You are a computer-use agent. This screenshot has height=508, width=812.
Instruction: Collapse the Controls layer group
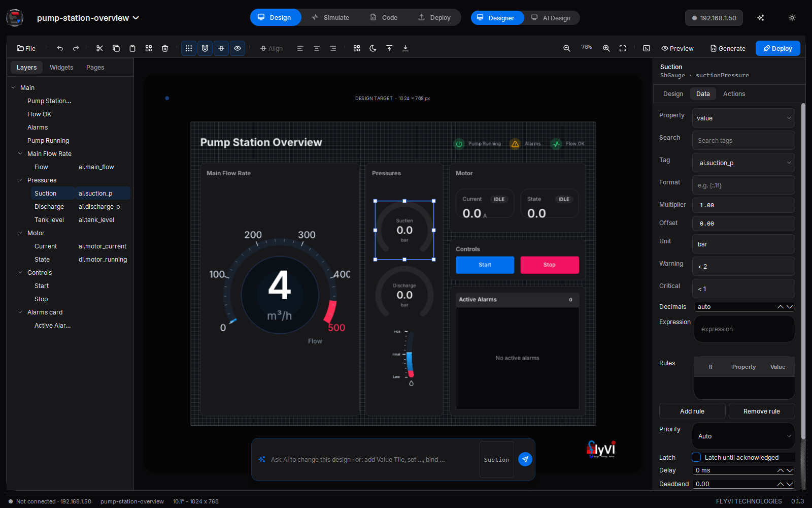click(x=20, y=272)
